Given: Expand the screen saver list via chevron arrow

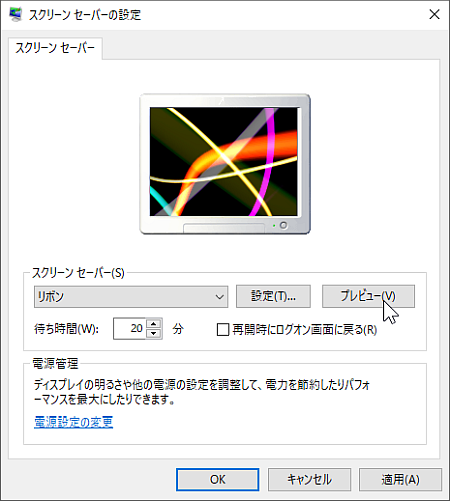Looking at the screenshot, I should [219, 297].
